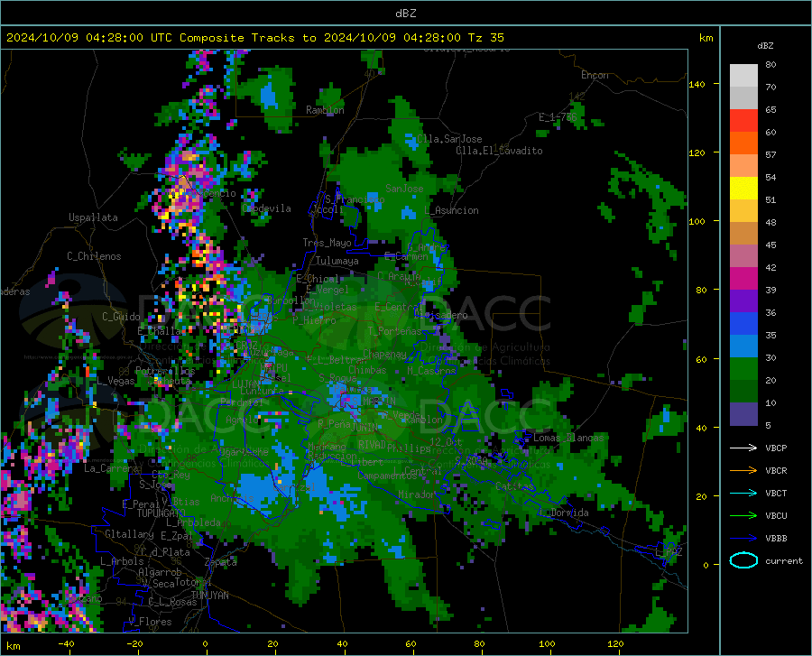Click the 'V_Flores' map label

(x=150, y=622)
